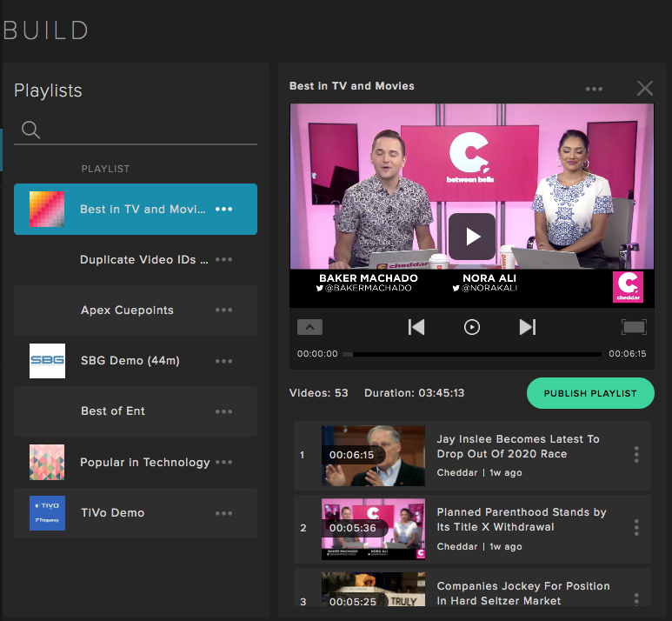Toggle fullscreen mode for the player

634,327
